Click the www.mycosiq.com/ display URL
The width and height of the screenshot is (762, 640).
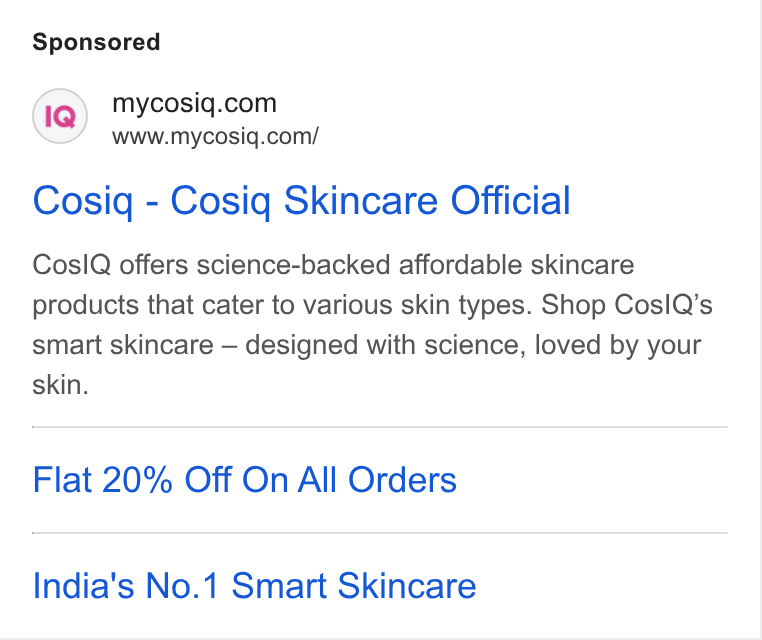[x=215, y=137]
